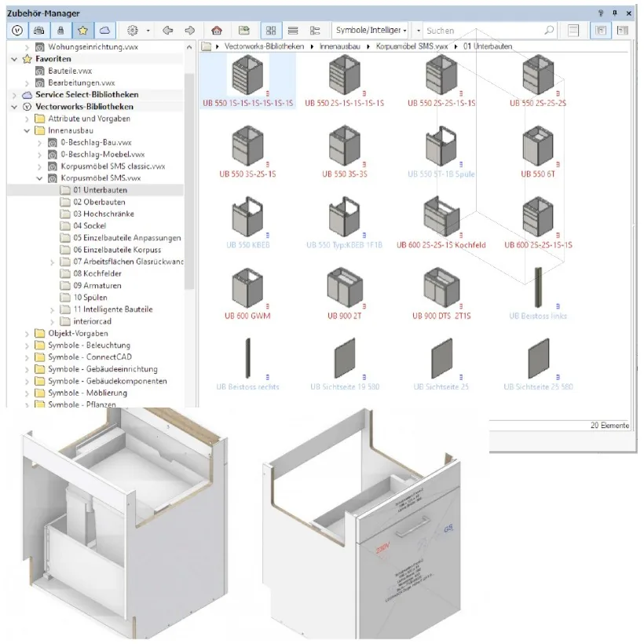Click Innenausbau in the breadcrumb path
Viewport: 644px width, 644px height.
click(x=339, y=46)
